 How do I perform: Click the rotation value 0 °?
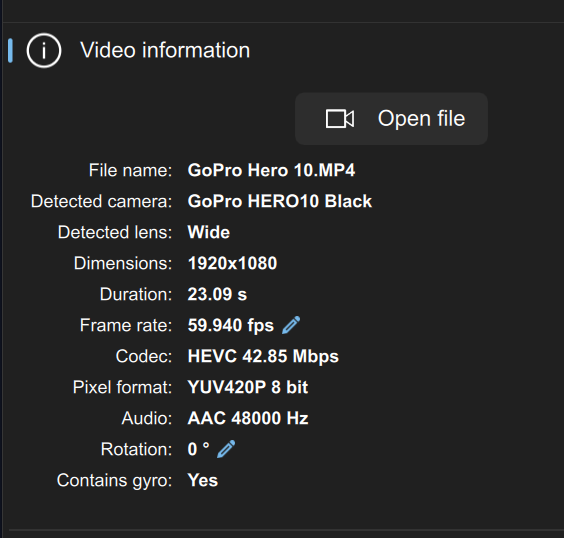[x=198, y=449]
